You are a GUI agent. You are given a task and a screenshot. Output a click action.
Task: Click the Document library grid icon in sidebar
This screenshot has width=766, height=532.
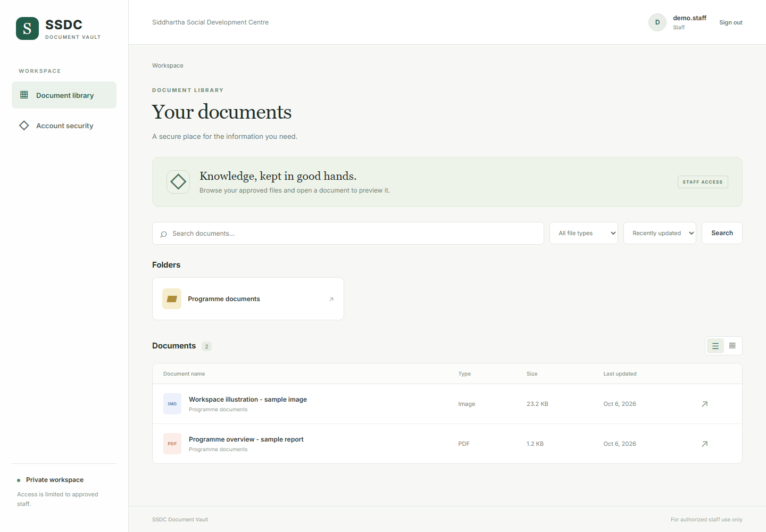[x=24, y=95]
